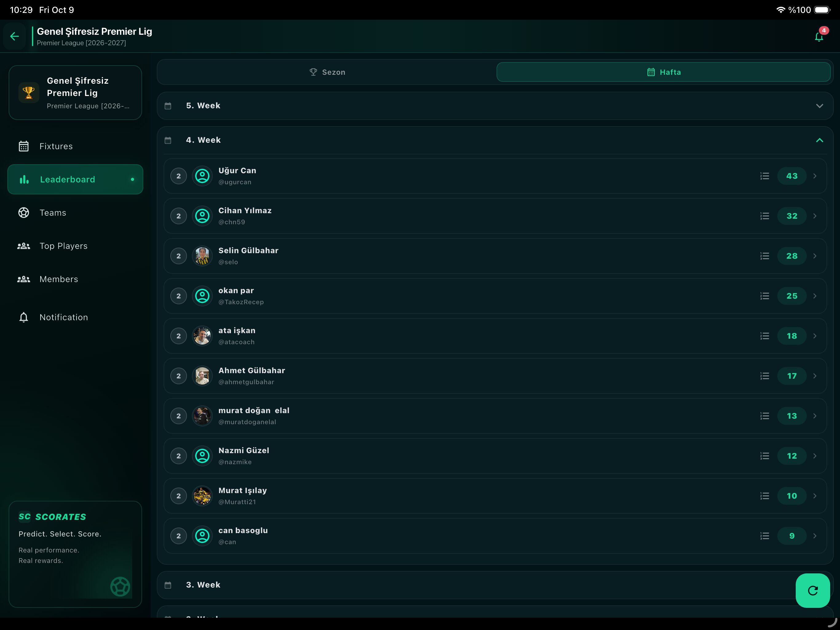Open details list icon for Uğur Can

(x=765, y=176)
